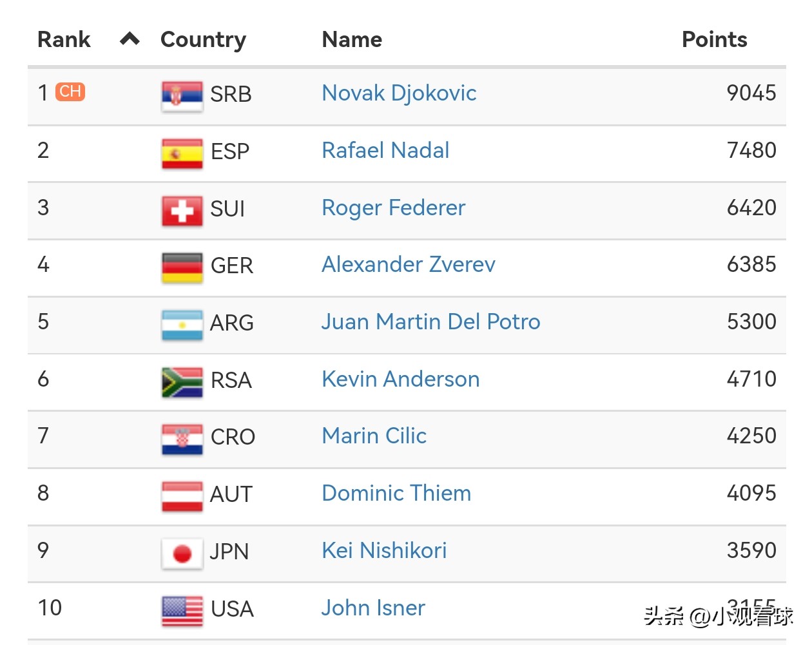This screenshot has height=645, width=812.
Task: Click the Germany flag icon
Action: click(x=182, y=267)
